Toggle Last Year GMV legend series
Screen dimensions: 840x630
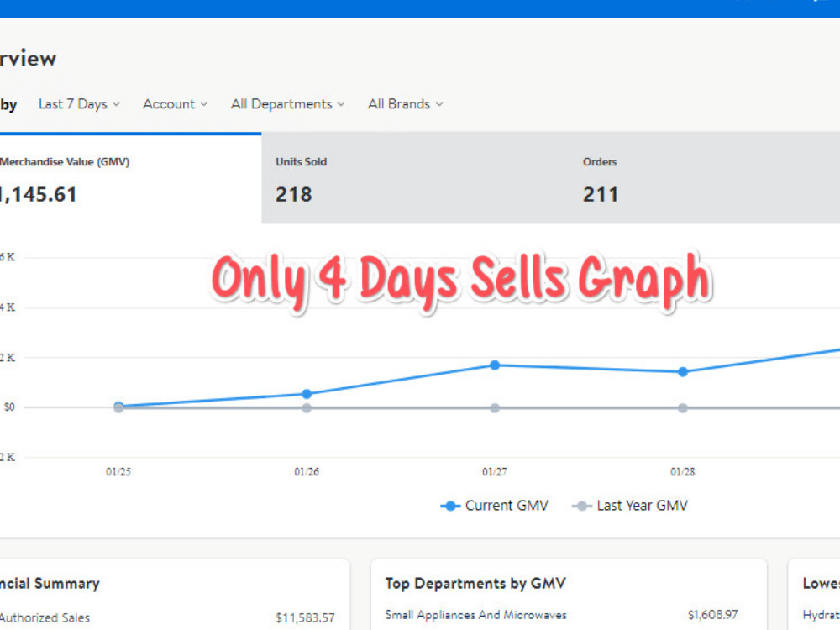(629, 506)
